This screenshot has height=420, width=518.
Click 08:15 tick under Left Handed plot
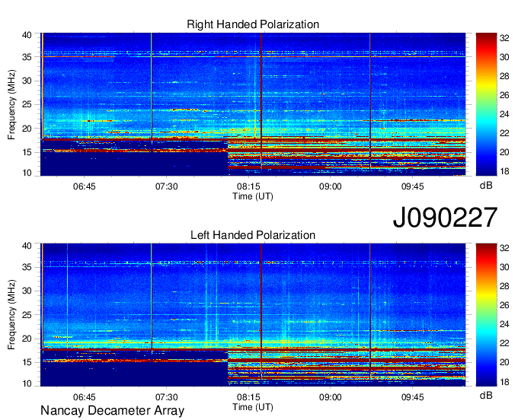click(x=248, y=397)
